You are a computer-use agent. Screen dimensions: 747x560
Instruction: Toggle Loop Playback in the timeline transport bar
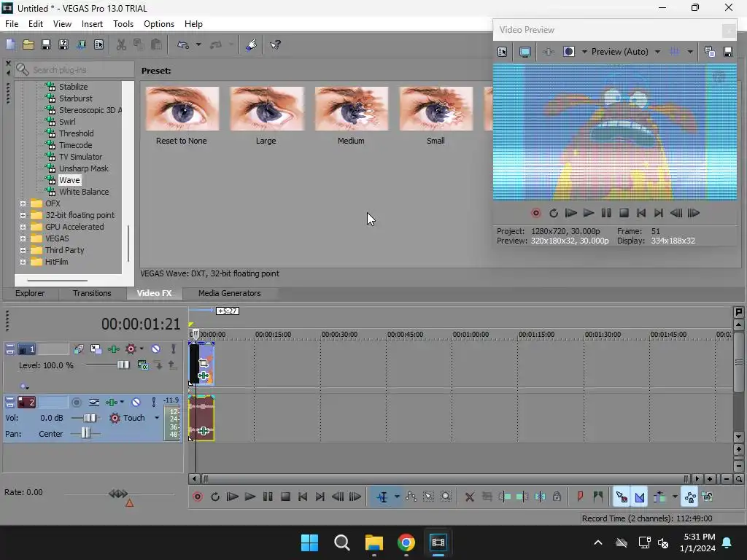215,497
